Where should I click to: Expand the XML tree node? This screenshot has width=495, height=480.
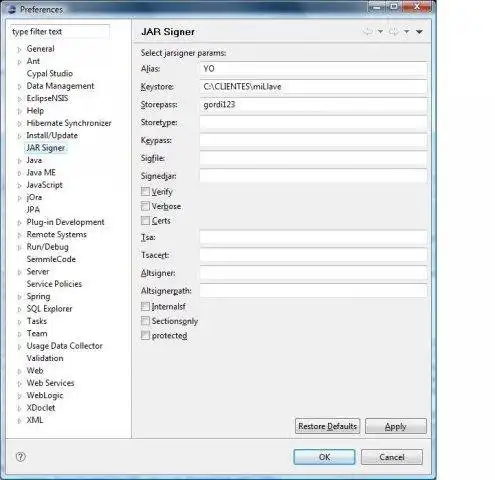[x=19, y=421]
